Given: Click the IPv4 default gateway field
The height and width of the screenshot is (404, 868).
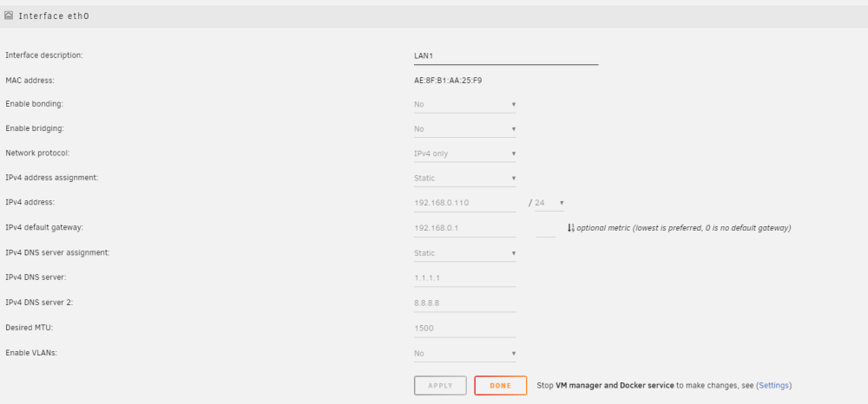Looking at the screenshot, I should [x=465, y=228].
